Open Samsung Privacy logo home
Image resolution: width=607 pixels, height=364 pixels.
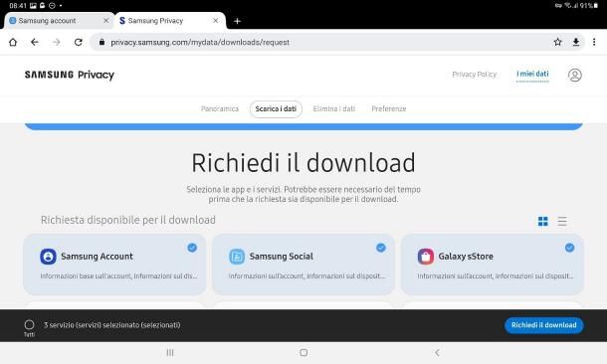[x=70, y=75]
